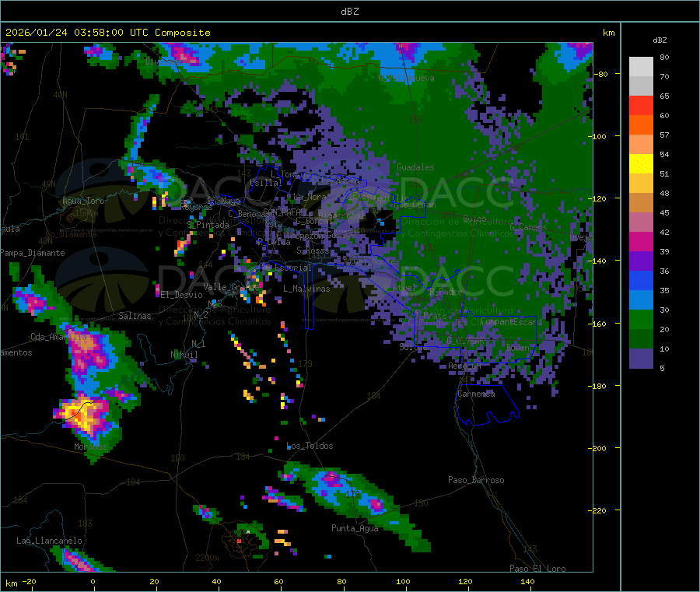700x592 pixels.
Task: Click the yellow 'km' label at bottom left
Action: [11, 583]
